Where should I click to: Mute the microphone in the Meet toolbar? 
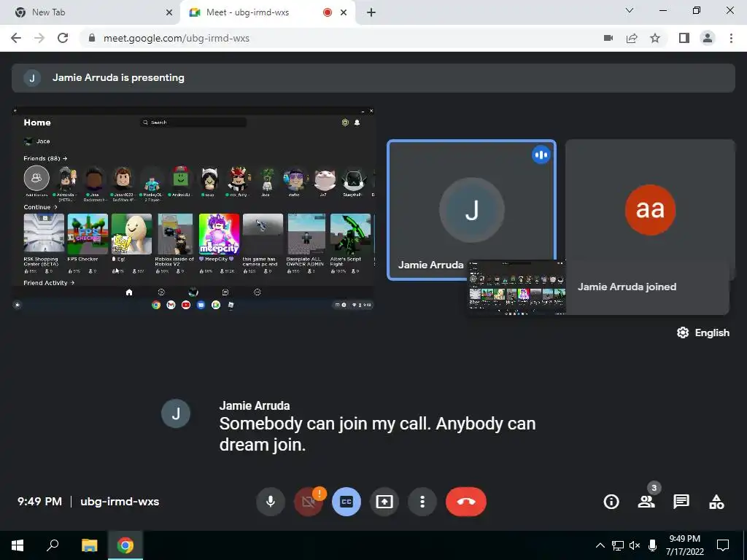270,502
